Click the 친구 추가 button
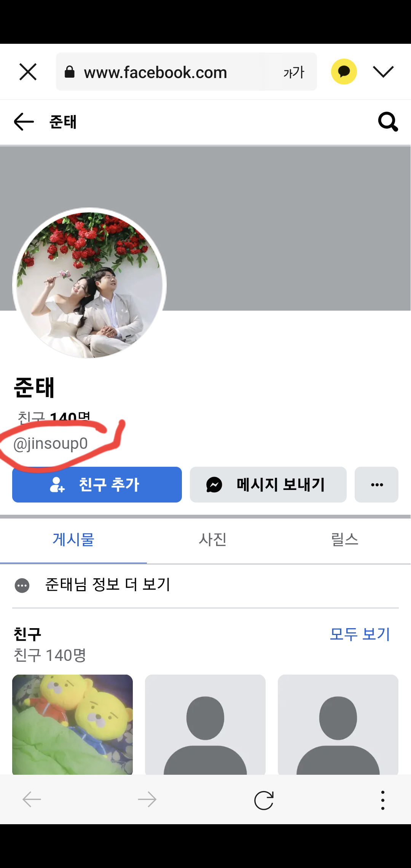 point(97,485)
